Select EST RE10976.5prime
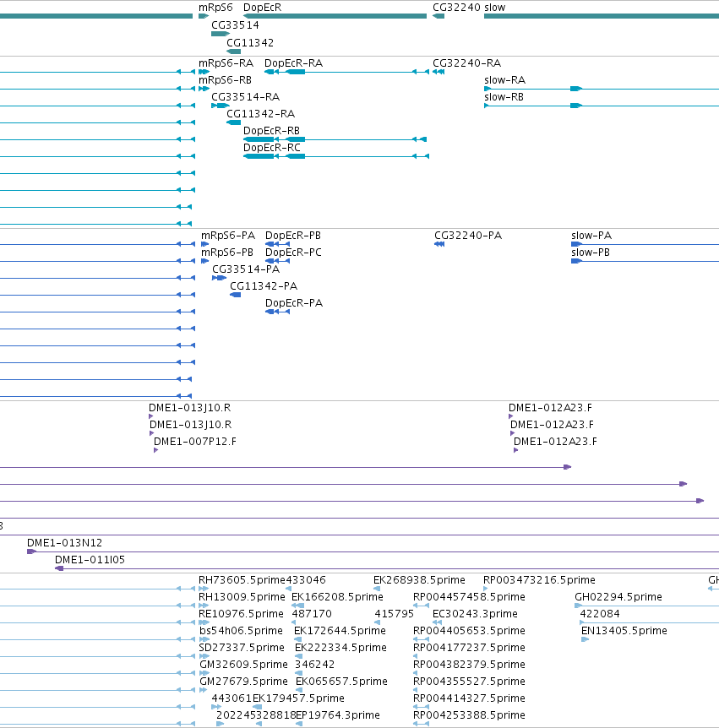The image size is (719, 728). coord(241,614)
